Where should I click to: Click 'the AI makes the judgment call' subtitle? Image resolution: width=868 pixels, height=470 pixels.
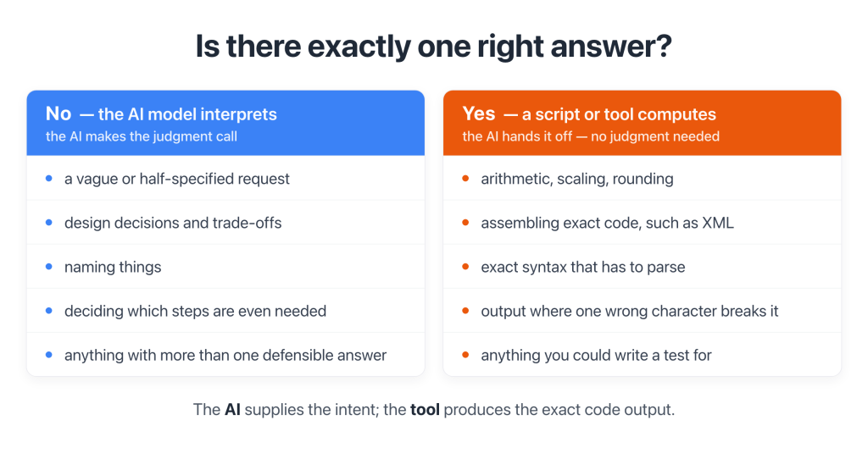[x=142, y=136]
